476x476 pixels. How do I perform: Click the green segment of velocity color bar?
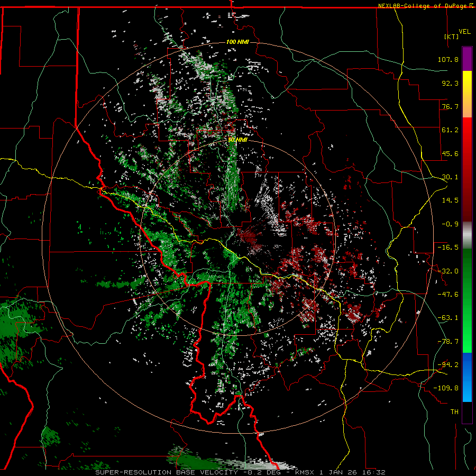tap(467, 300)
